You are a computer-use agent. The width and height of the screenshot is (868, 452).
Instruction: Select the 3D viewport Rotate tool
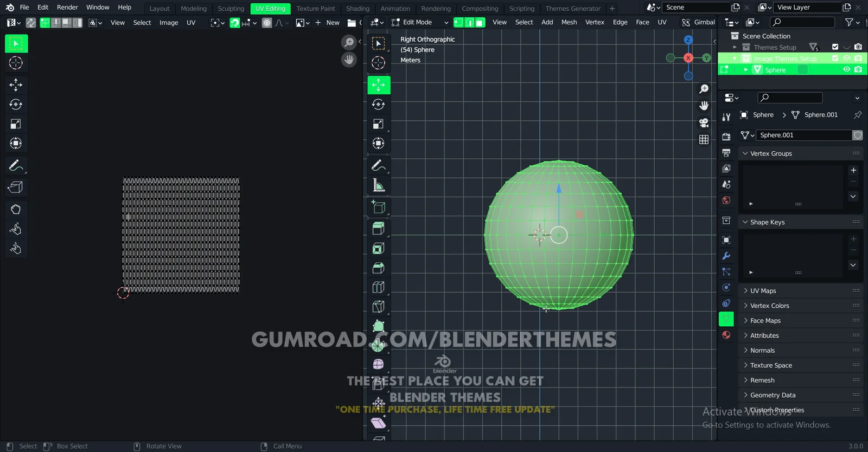(x=379, y=105)
